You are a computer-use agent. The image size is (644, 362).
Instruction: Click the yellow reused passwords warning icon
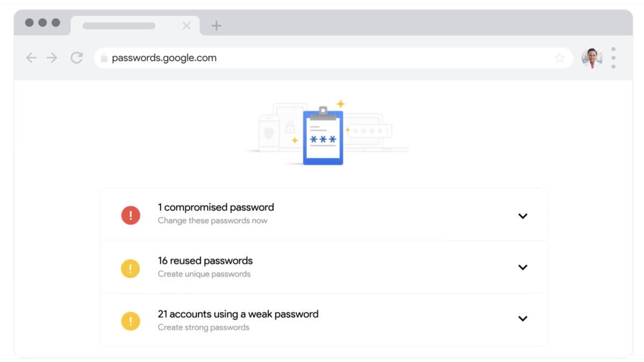coord(130,268)
